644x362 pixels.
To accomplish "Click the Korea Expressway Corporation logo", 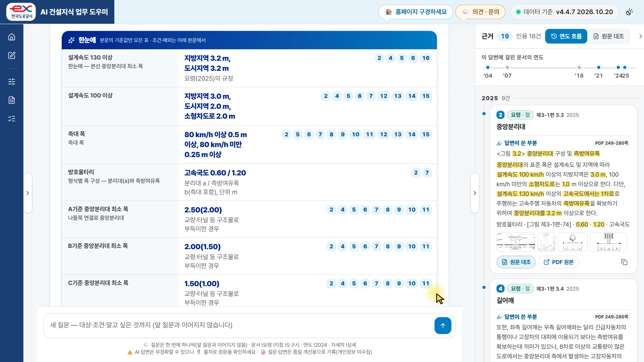I will pyautogui.click(x=21, y=12).
